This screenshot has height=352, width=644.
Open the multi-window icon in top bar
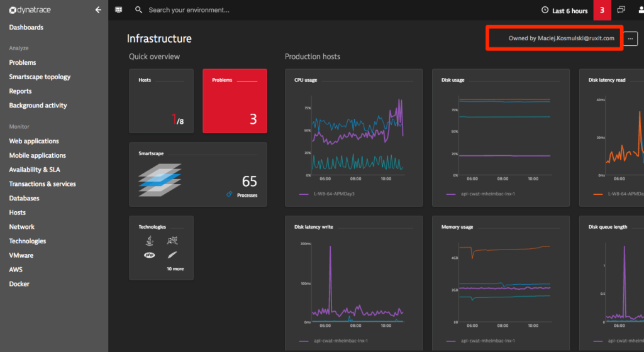click(x=621, y=10)
